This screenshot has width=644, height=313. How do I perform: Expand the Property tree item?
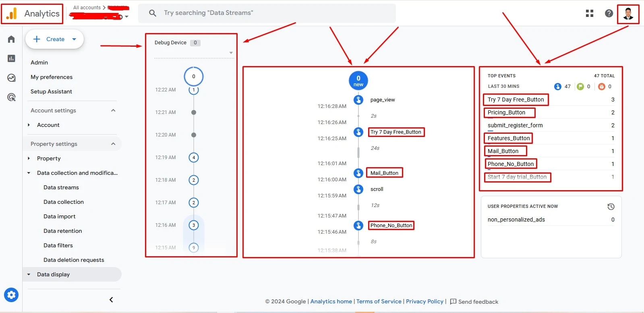tap(29, 159)
